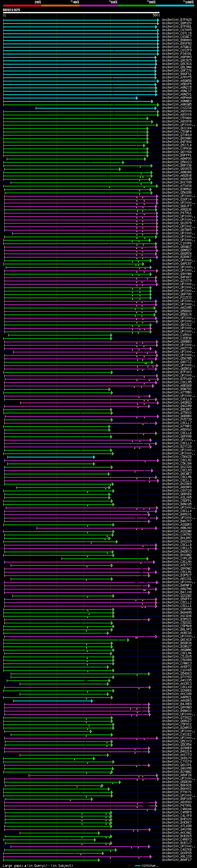Select hit label UniRef100_B9RHH3
Viewport: 197px width, 868px height.
click(x=177, y=40)
